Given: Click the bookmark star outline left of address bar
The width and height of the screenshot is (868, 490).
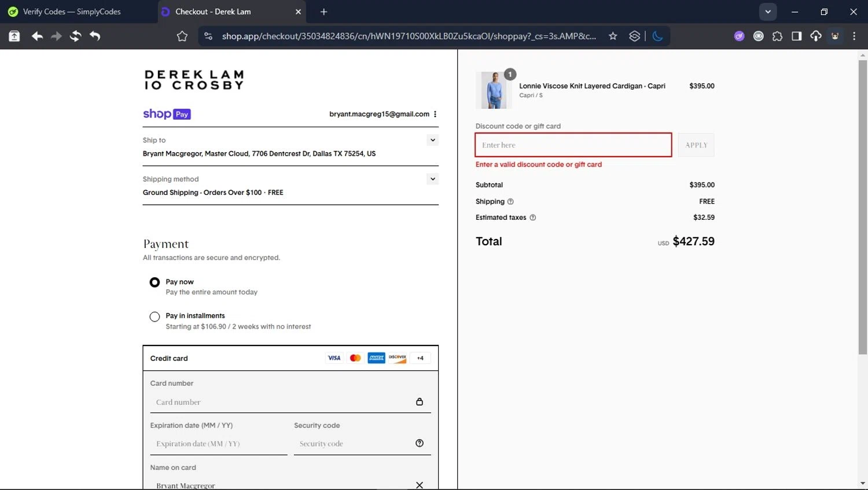Looking at the screenshot, I should pyautogui.click(x=182, y=36).
